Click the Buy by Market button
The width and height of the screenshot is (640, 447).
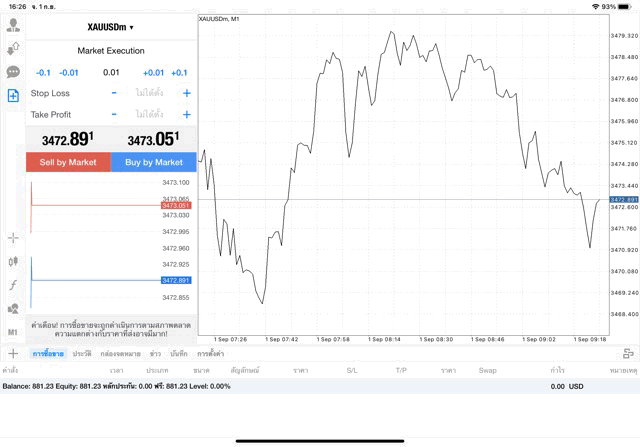point(154,162)
